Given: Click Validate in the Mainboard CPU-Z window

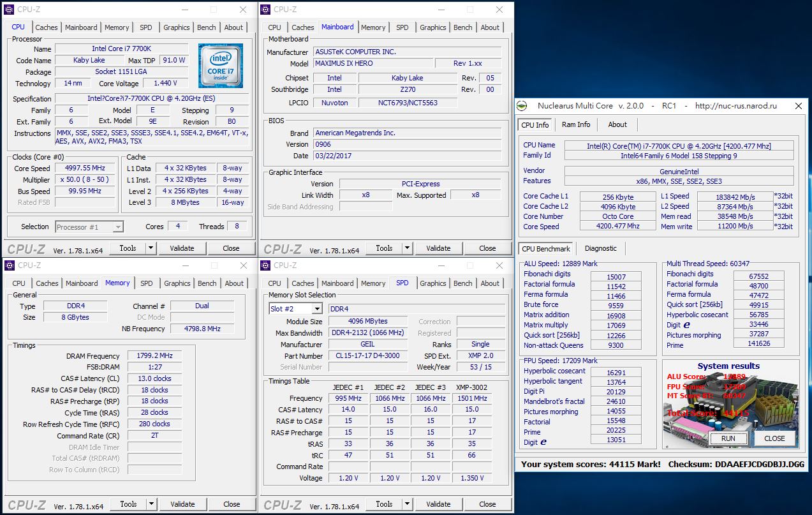Looking at the screenshot, I should click(438, 248).
